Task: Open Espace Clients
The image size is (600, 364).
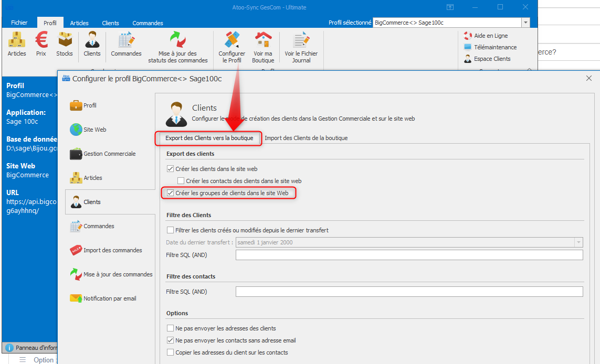Action: click(x=487, y=59)
